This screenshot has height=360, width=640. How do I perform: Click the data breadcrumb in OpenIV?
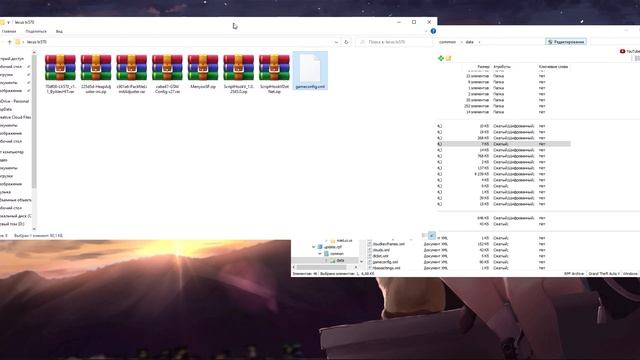pos(470,42)
